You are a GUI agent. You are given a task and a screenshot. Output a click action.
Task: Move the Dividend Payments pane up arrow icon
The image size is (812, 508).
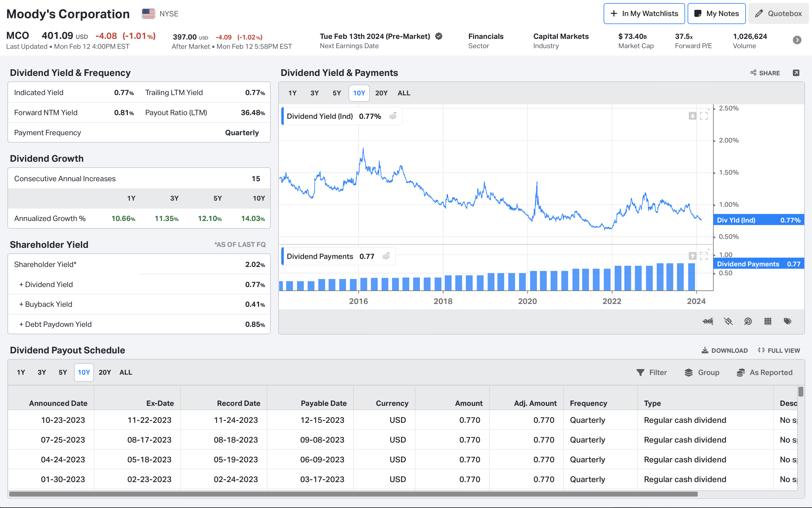point(692,256)
